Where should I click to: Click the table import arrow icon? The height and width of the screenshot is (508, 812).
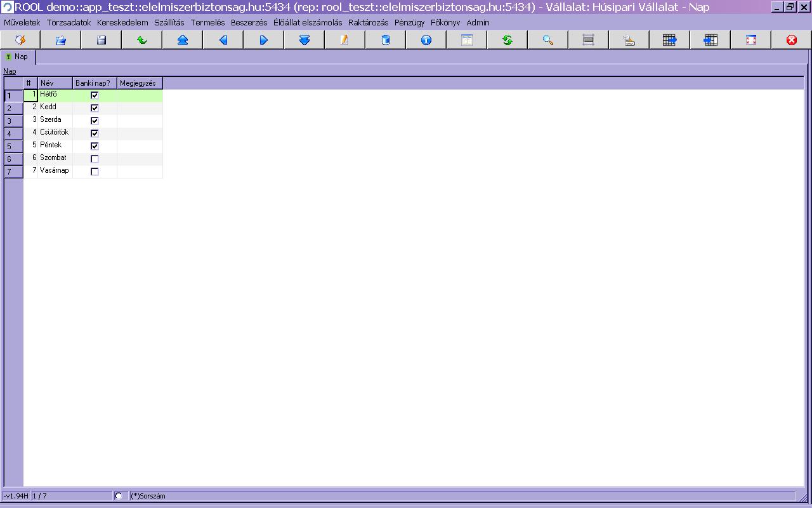click(710, 40)
